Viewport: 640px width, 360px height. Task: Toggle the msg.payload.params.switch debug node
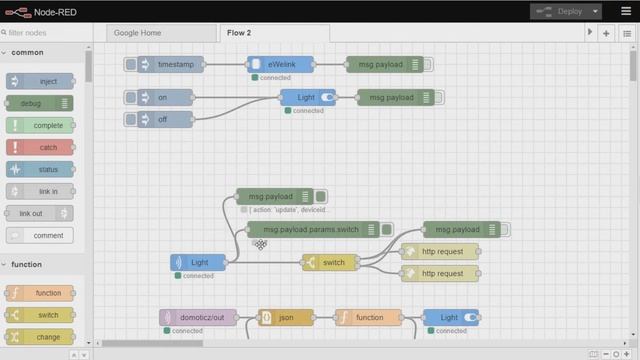pyautogui.click(x=387, y=229)
